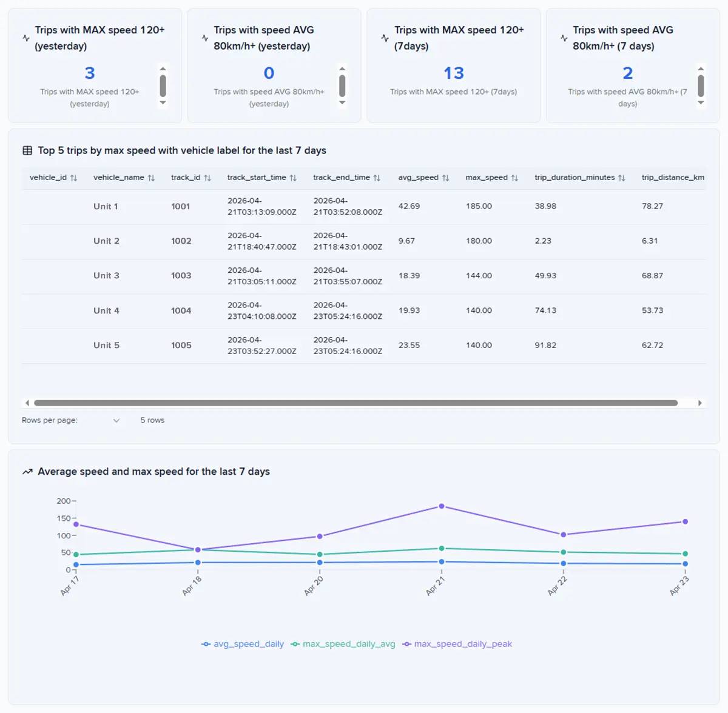Screen dimensions: 728x713
Task: Toggle max_speed_daily_peak legend entry
Action: (x=457, y=644)
